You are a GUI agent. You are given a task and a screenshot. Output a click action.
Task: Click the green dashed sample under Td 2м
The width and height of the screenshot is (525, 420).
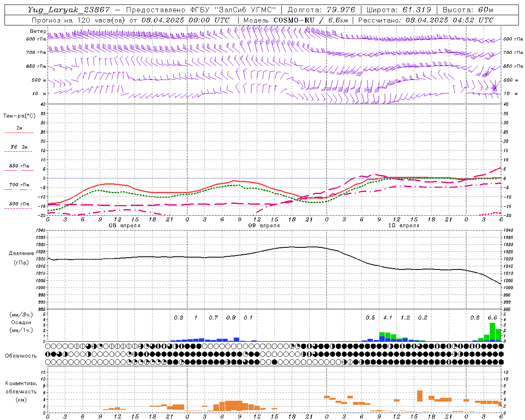tap(18, 152)
